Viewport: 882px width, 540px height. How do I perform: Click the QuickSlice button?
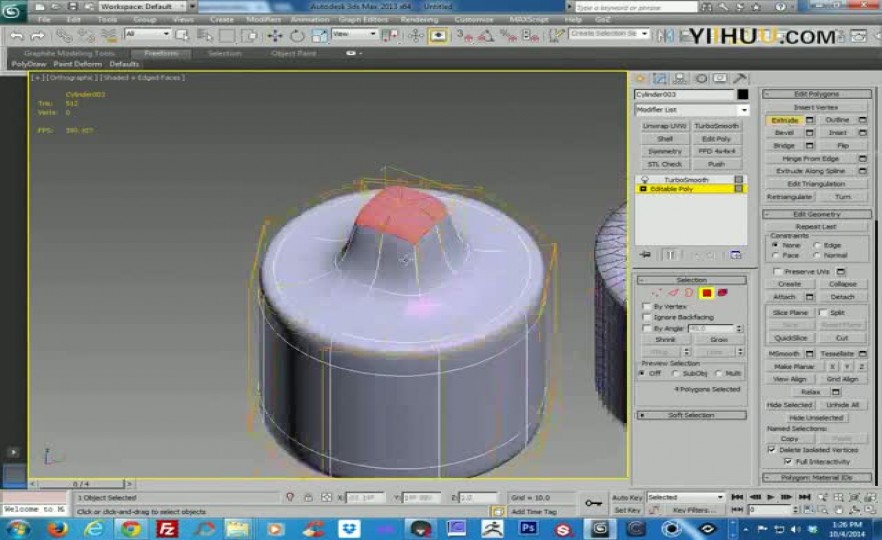790,338
